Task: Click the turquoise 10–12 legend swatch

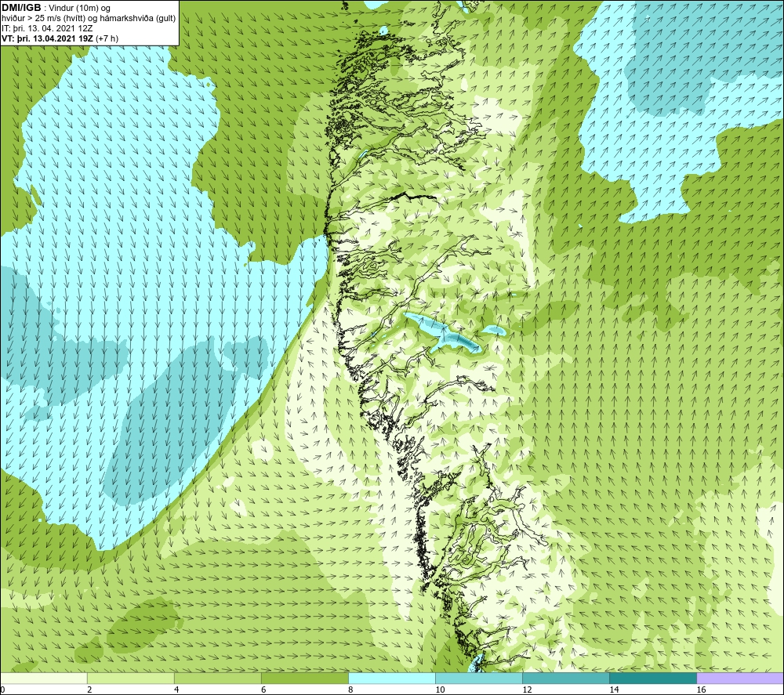Action: tap(479, 679)
